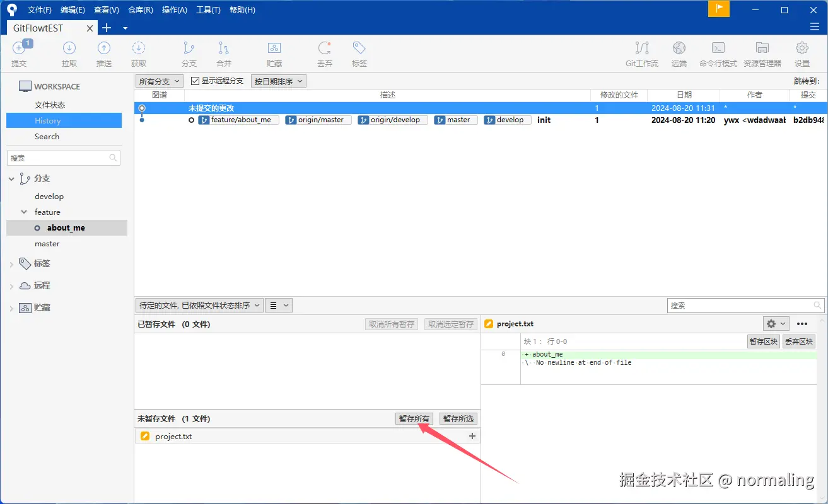The width and height of the screenshot is (828, 504).
Task: Open the 远端 (Remote) toolbar icon
Action: pyautogui.click(x=679, y=49)
